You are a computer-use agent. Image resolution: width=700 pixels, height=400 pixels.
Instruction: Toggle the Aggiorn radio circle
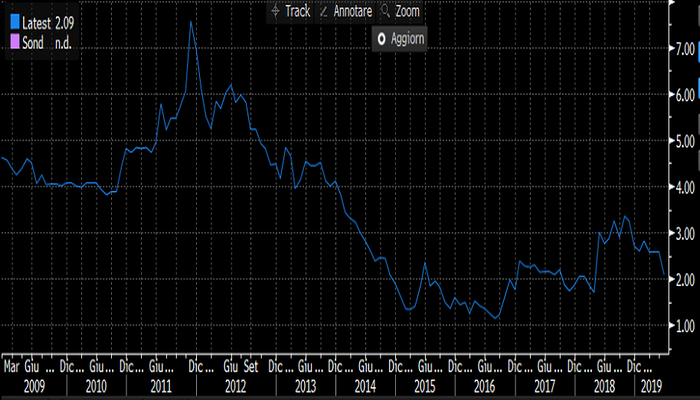point(380,40)
